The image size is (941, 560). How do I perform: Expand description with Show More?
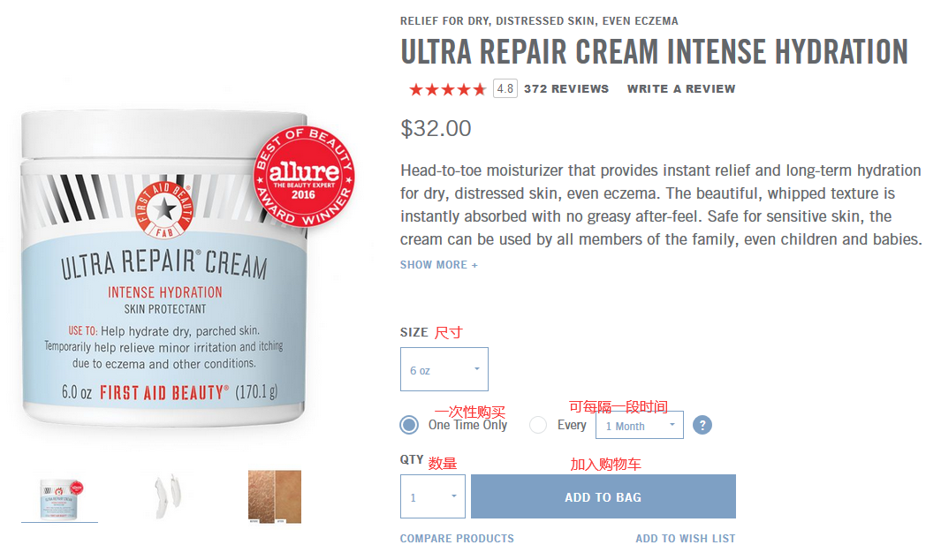[439, 265]
